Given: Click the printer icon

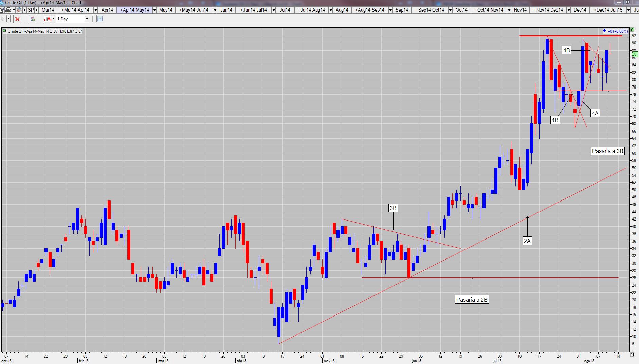Looking at the screenshot, I should click(x=8, y=10).
